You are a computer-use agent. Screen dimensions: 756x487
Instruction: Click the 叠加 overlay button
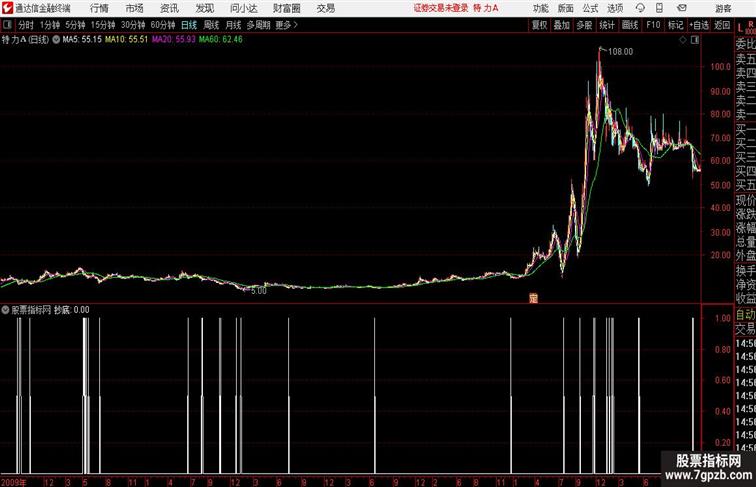(x=562, y=25)
